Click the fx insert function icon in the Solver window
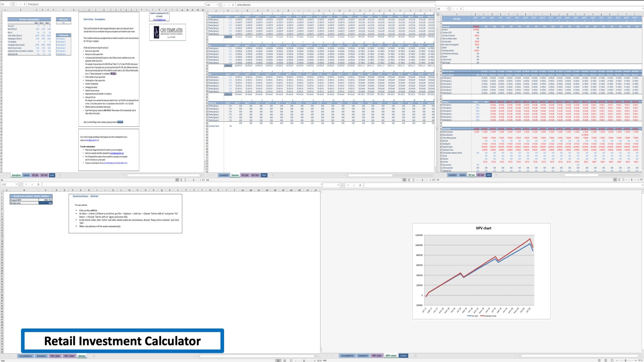This screenshot has width=644, height=362. pos(38,184)
